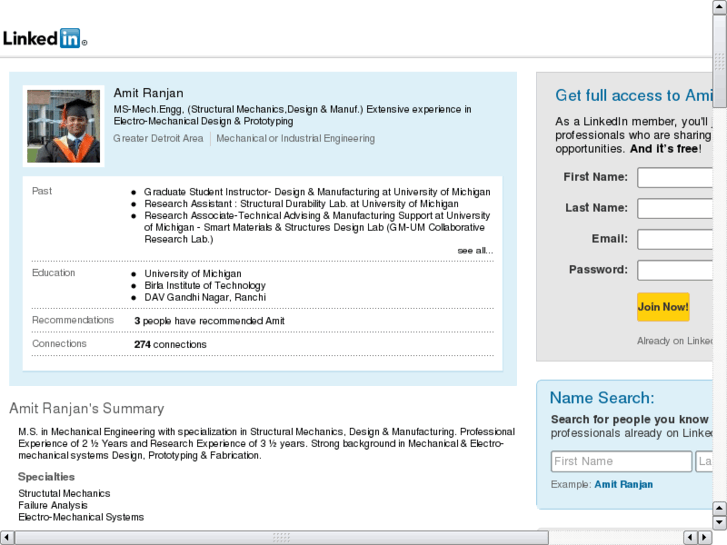The image size is (727, 545).
Task: Click the 'Already on LinkedIn' link
Action: click(x=675, y=341)
